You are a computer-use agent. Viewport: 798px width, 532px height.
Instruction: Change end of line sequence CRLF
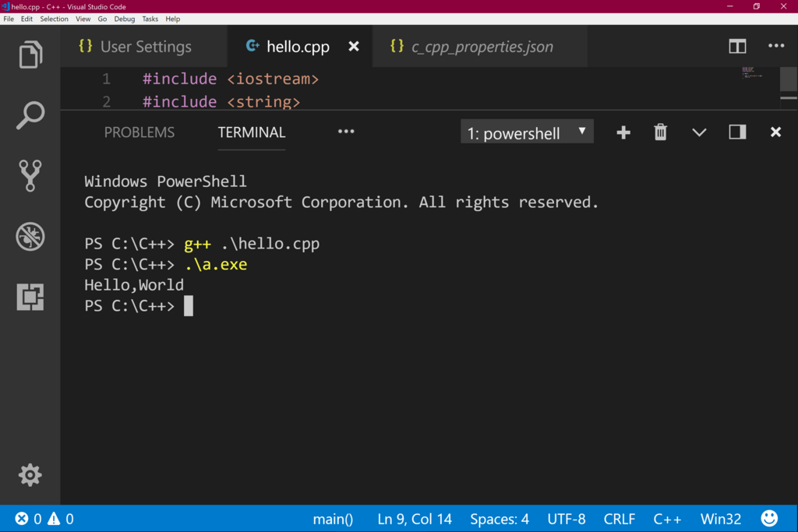click(x=619, y=519)
